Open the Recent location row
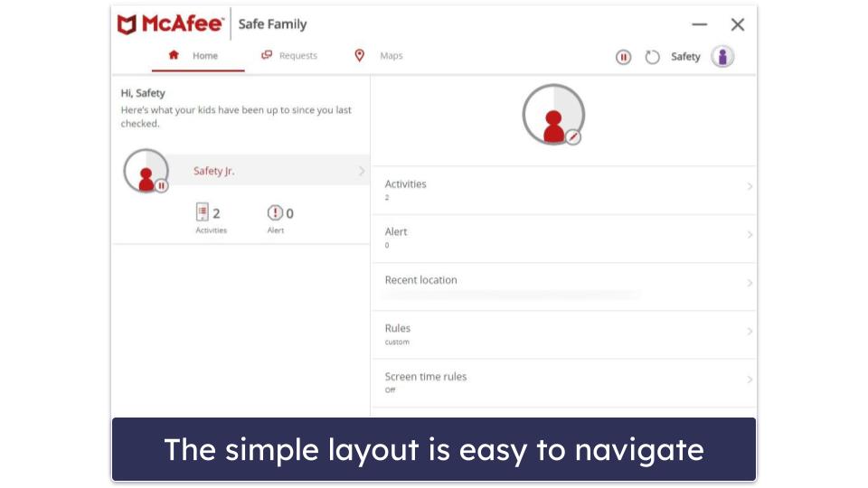The width and height of the screenshot is (868, 488). (563, 286)
